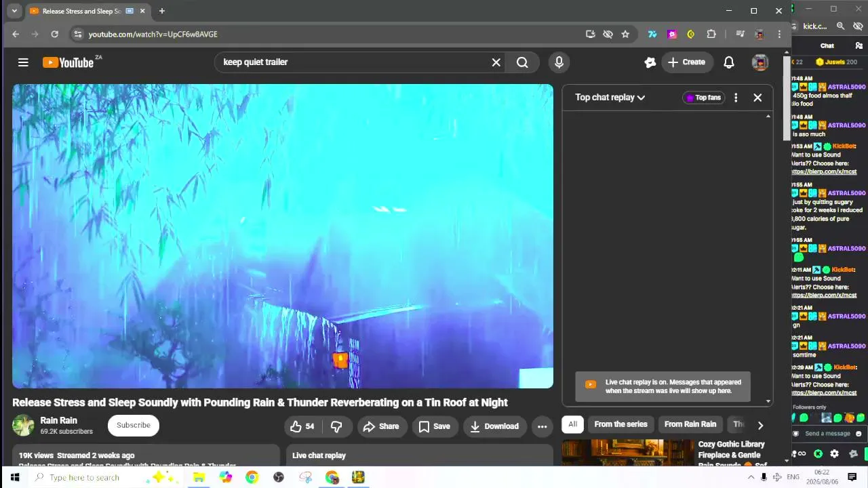Open the YouTube account avatar menu

(760, 62)
